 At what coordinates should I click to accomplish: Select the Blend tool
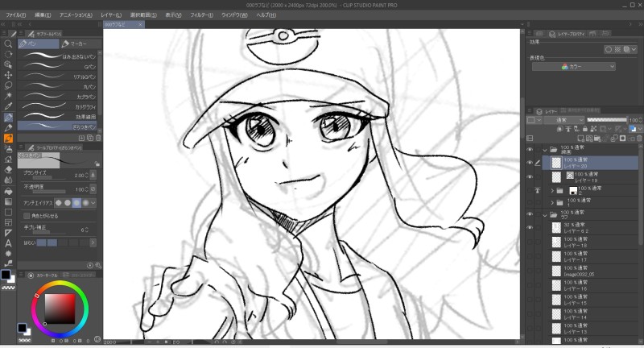point(8,180)
